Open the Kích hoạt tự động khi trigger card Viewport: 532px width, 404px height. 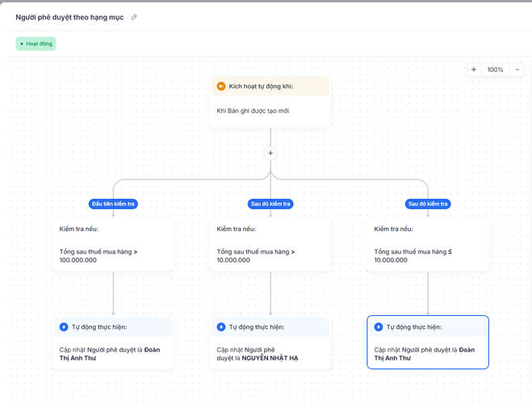(270, 102)
